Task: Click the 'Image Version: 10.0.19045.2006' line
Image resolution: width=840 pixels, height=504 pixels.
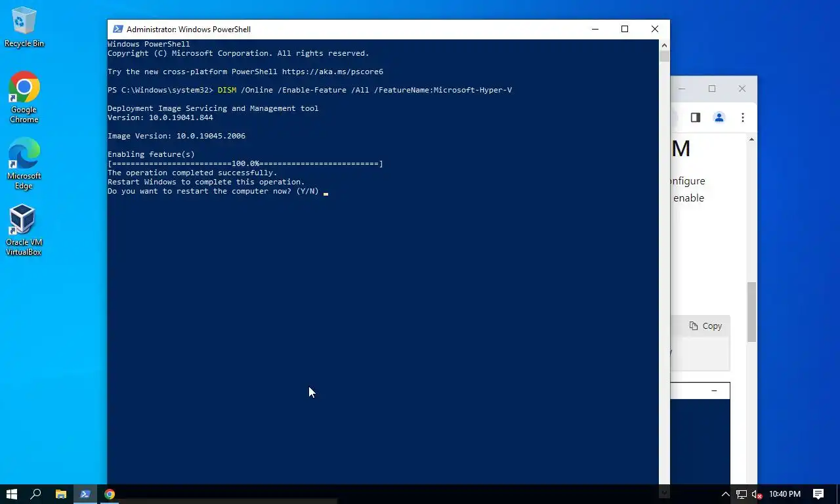Action: tap(177, 136)
